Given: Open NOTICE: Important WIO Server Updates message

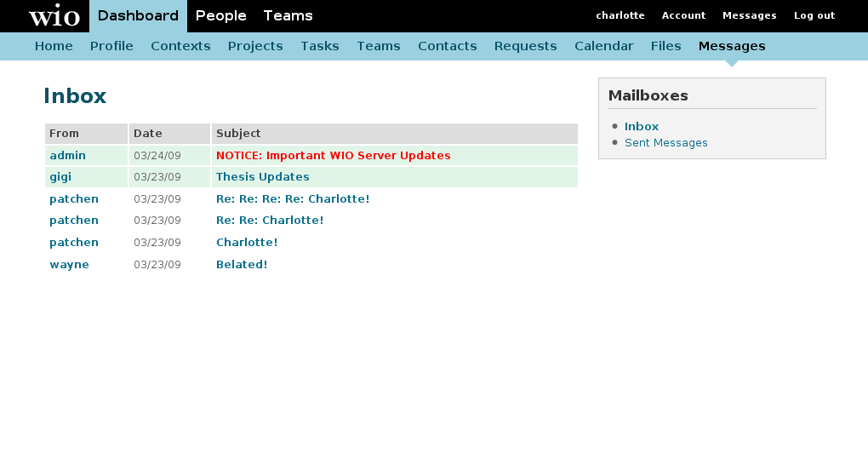Looking at the screenshot, I should tap(334, 156).
